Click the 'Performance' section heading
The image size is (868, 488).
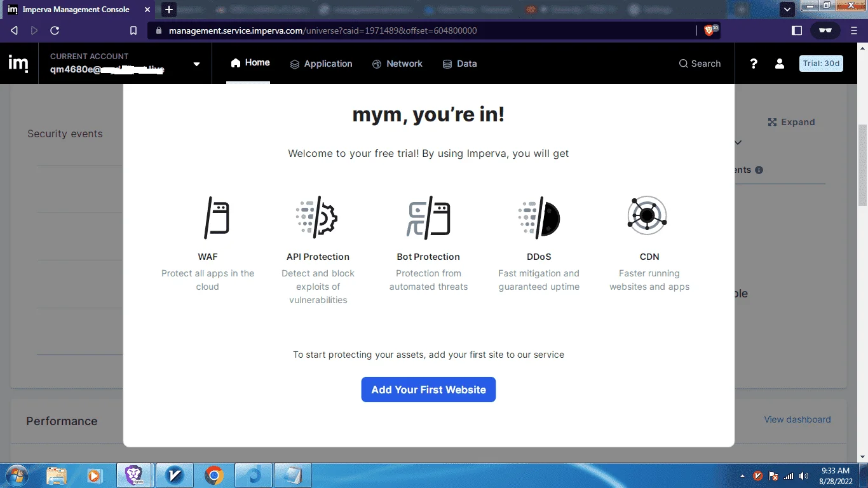pos(62,421)
